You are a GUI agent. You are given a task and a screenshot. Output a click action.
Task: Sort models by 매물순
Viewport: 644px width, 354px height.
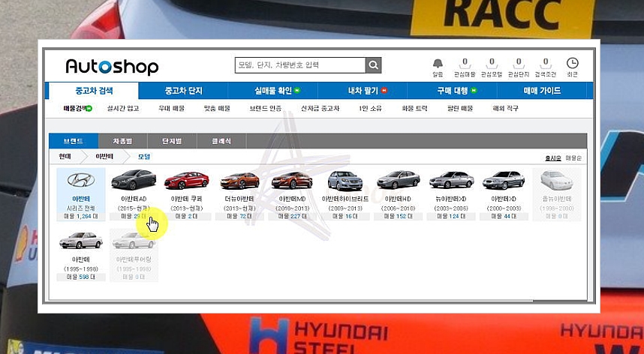(x=573, y=158)
